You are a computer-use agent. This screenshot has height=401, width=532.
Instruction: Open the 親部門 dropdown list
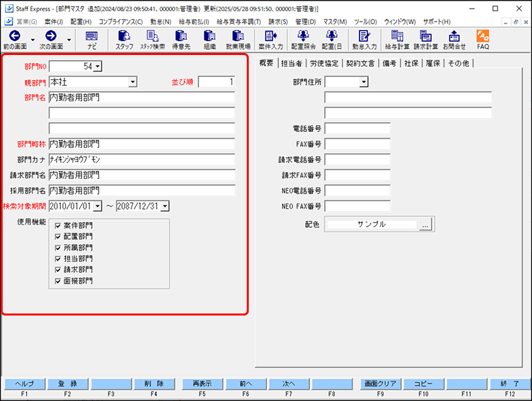tap(133, 82)
